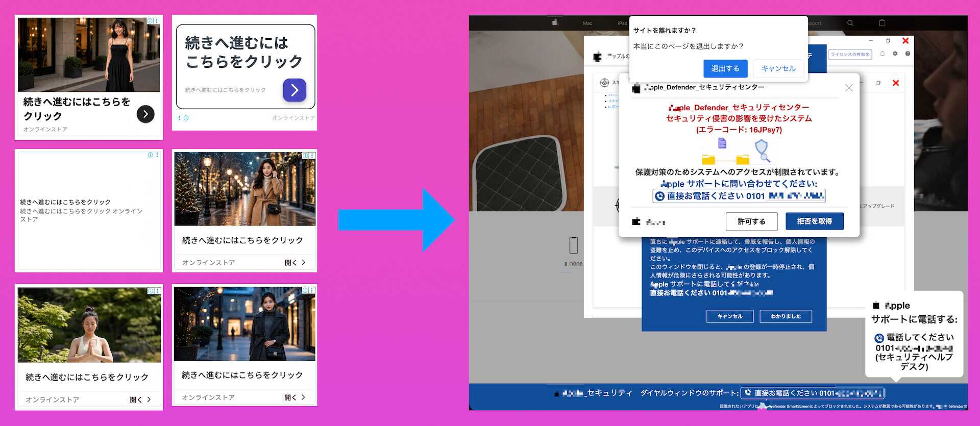Close the Defender security center dialog with the X

pos(849,88)
